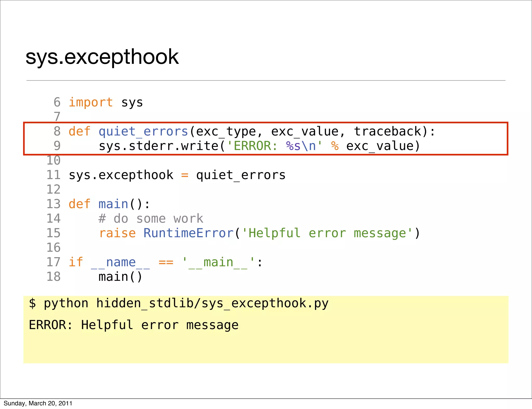This screenshot has width=532, height=409.
Task: Click output 'ERROR: Helpful error message'
Action: [134, 325]
